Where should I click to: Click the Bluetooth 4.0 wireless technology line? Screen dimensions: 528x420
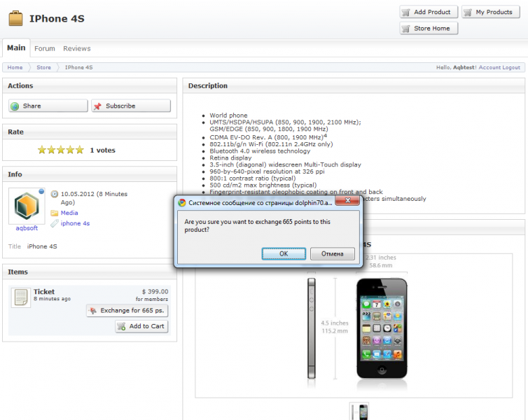tap(260, 150)
